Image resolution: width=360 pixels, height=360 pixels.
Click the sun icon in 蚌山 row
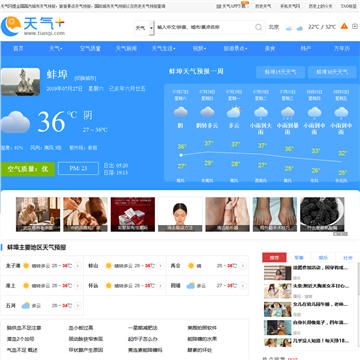(108, 266)
